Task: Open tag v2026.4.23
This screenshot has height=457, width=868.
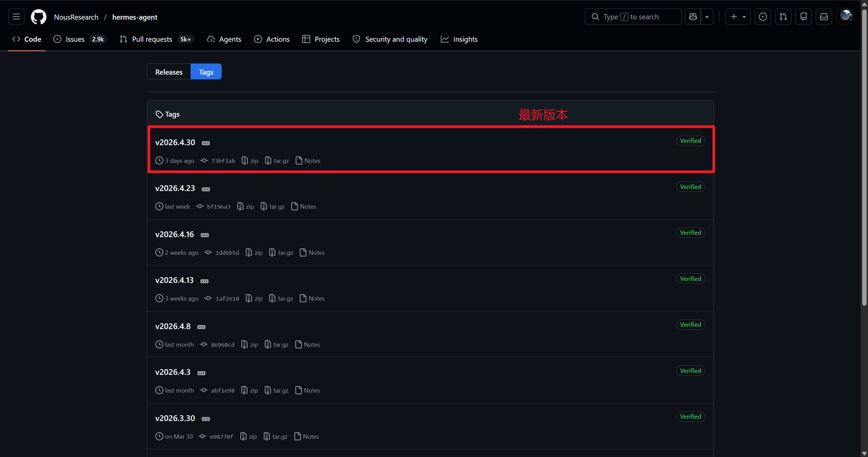Action: pyautogui.click(x=175, y=188)
